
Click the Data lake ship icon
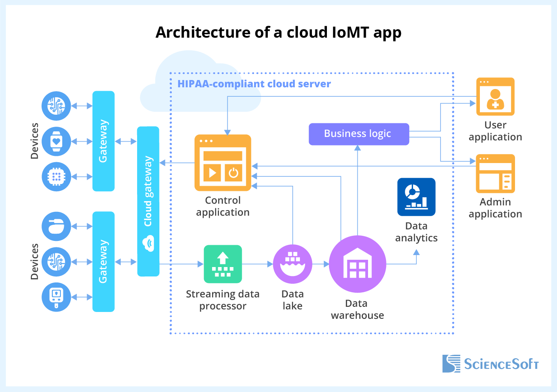293,264
